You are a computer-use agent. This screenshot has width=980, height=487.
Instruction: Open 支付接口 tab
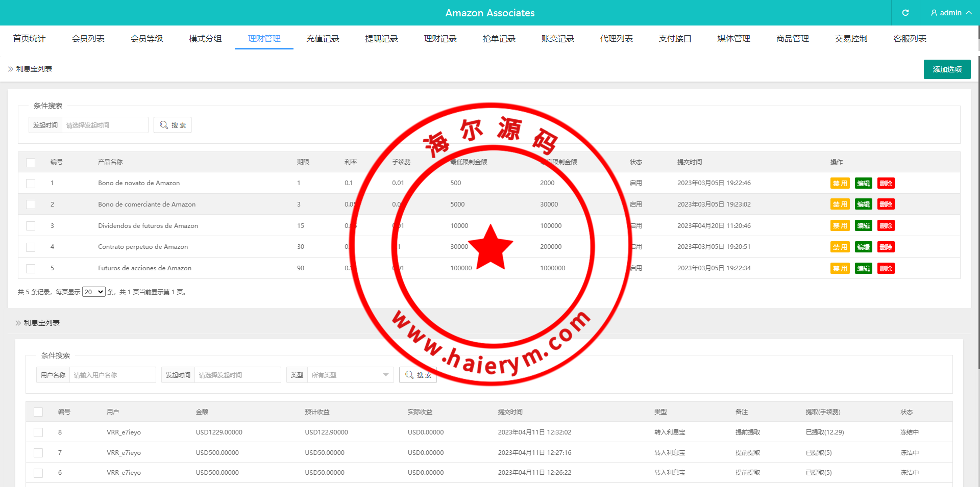tap(675, 38)
